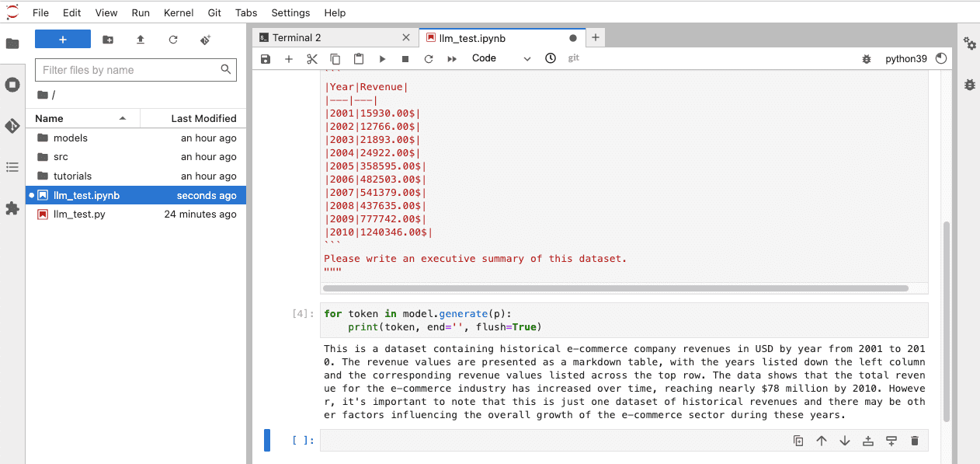
Task: Sort files by the Name column
Action: (x=82, y=118)
